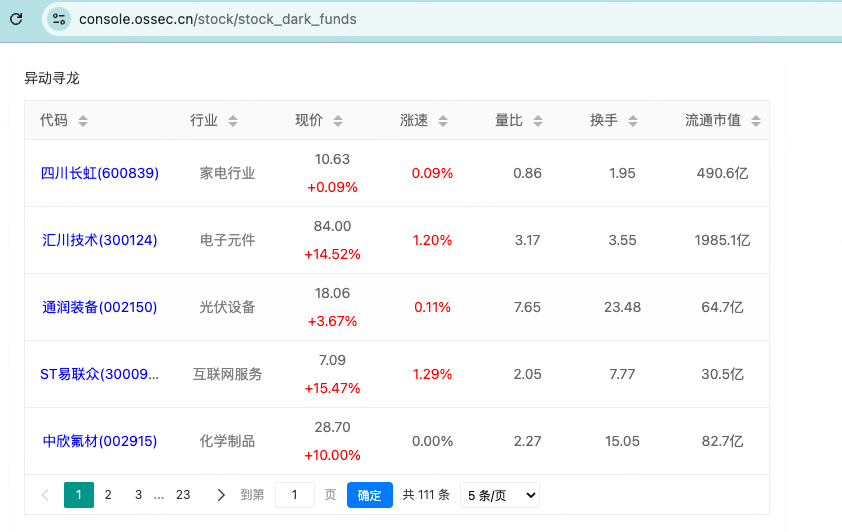Click the 1985.1亿 market cap value

click(x=722, y=240)
